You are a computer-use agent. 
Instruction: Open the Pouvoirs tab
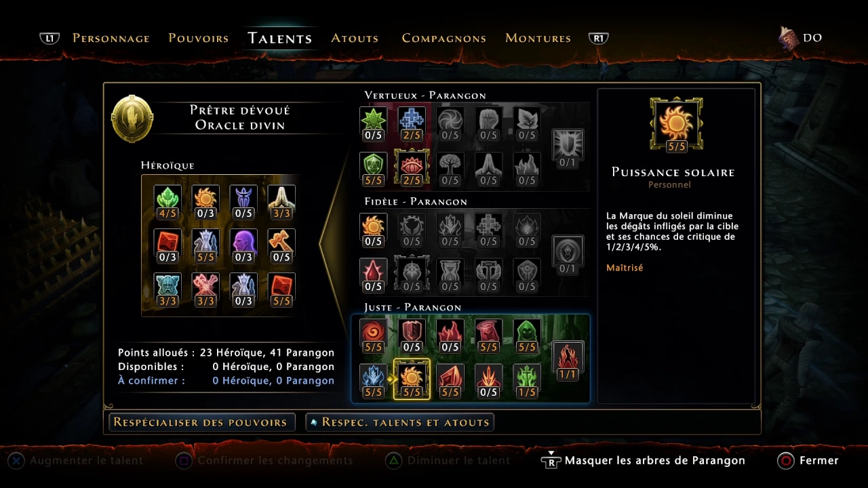coord(199,38)
